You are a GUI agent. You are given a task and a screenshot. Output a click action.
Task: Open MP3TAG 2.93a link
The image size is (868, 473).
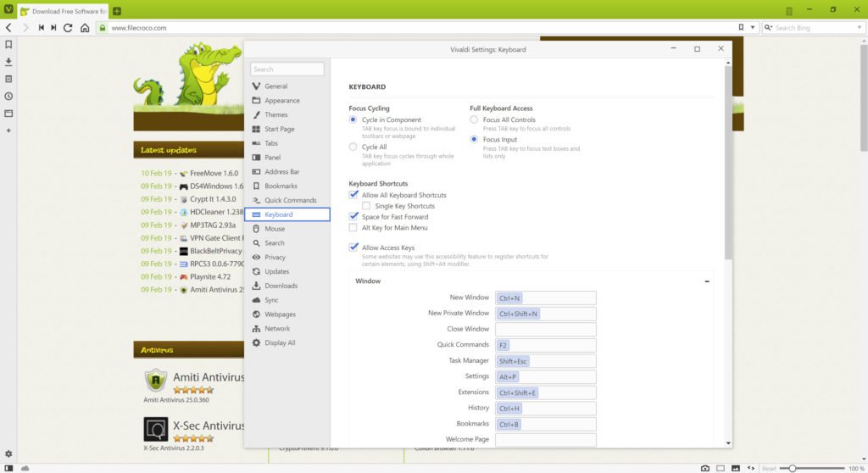213,225
